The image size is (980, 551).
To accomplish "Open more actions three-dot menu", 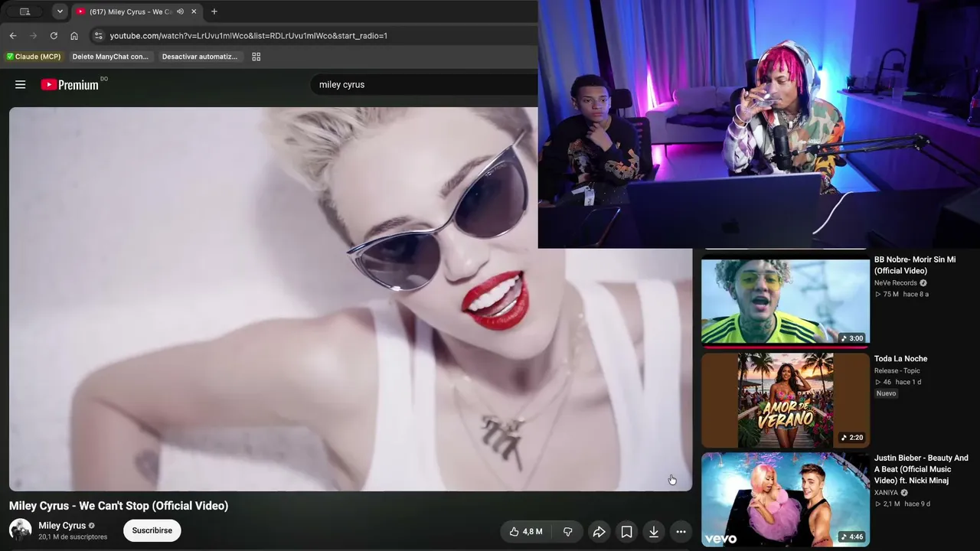I will coord(681,532).
